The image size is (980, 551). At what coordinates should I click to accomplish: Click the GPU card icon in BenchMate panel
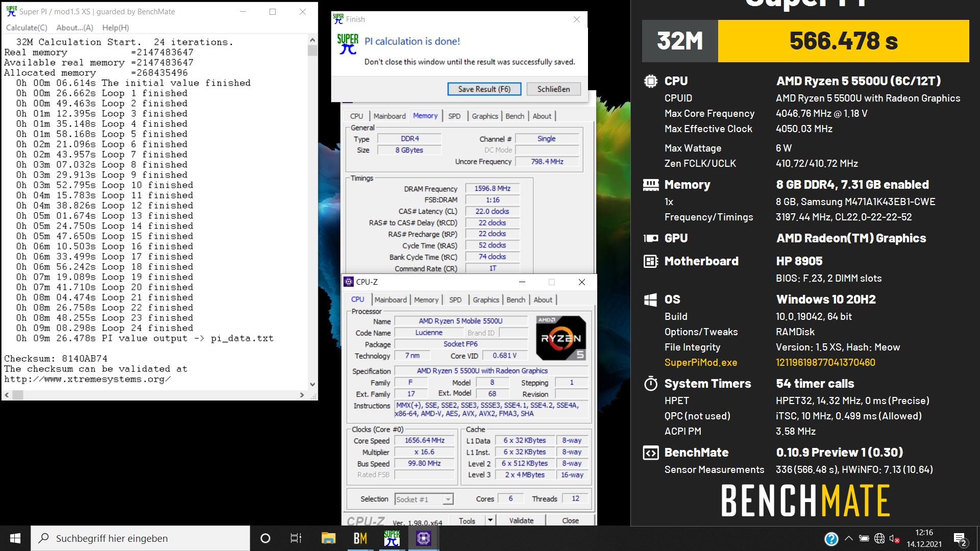(x=651, y=238)
